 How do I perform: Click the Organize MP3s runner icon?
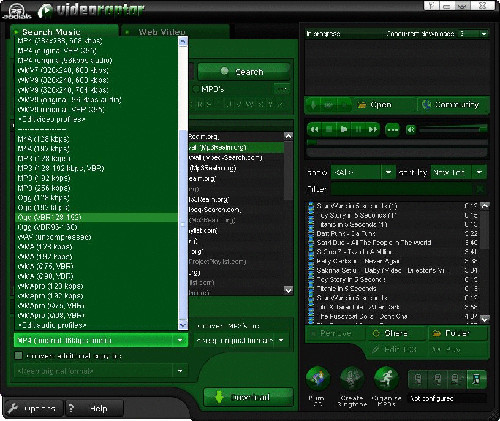point(386,379)
